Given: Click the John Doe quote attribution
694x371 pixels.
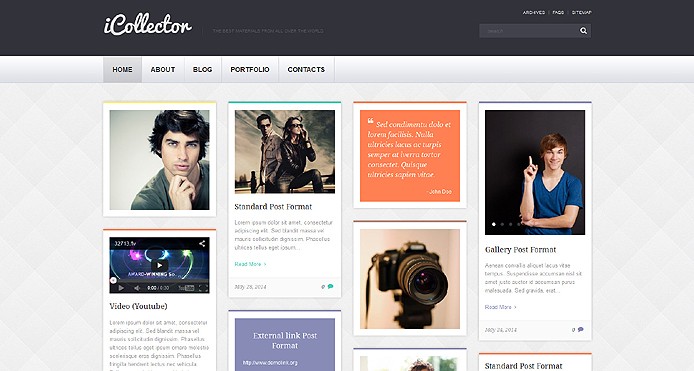Looking at the screenshot, I should pyautogui.click(x=440, y=191).
